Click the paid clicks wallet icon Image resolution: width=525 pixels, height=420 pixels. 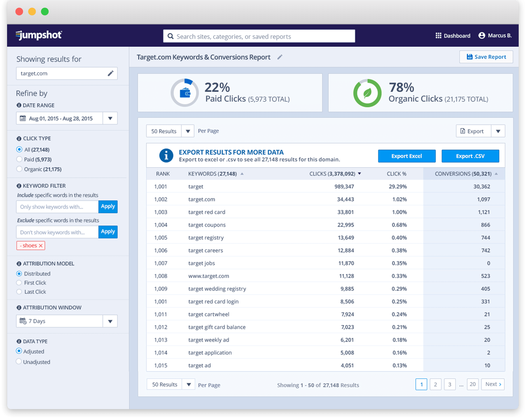pyautogui.click(x=185, y=93)
